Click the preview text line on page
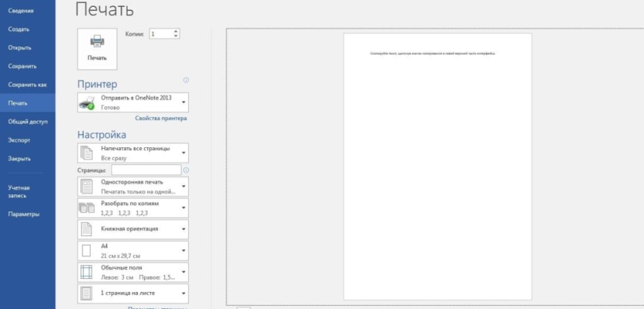The image size is (644, 309). pyautogui.click(x=433, y=53)
